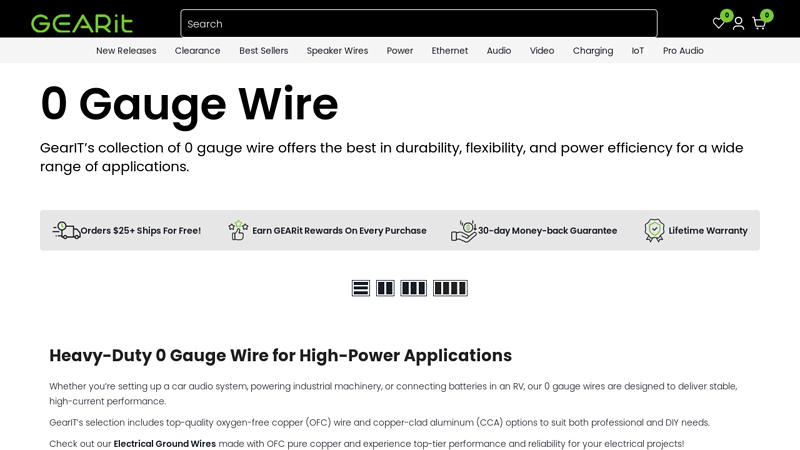Switch to three-column grid view
This screenshot has width=800, height=450.
coord(413,288)
